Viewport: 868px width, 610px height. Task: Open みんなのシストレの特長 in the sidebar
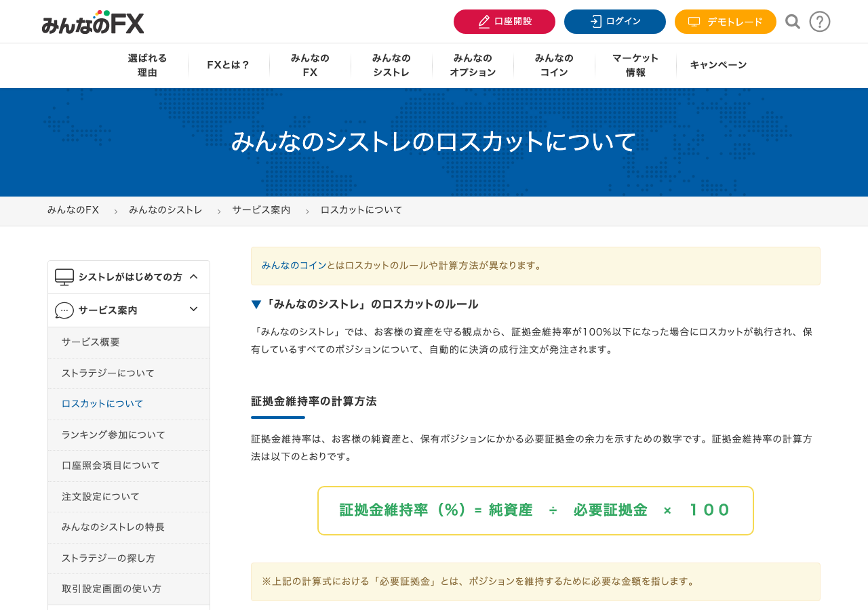tap(129, 527)
